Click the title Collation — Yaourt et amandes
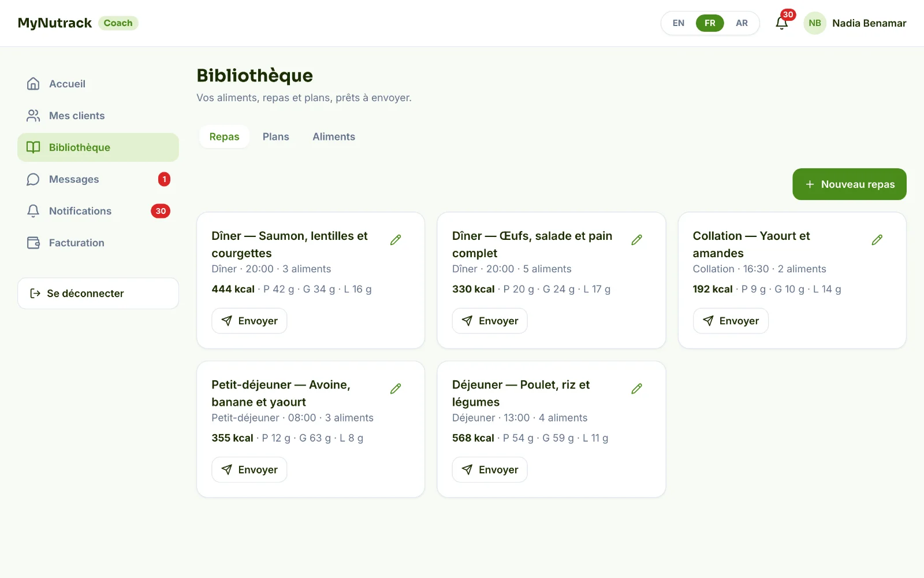This screenshot has width=924, height=578. pyautogui.click(x=751, y=244)
